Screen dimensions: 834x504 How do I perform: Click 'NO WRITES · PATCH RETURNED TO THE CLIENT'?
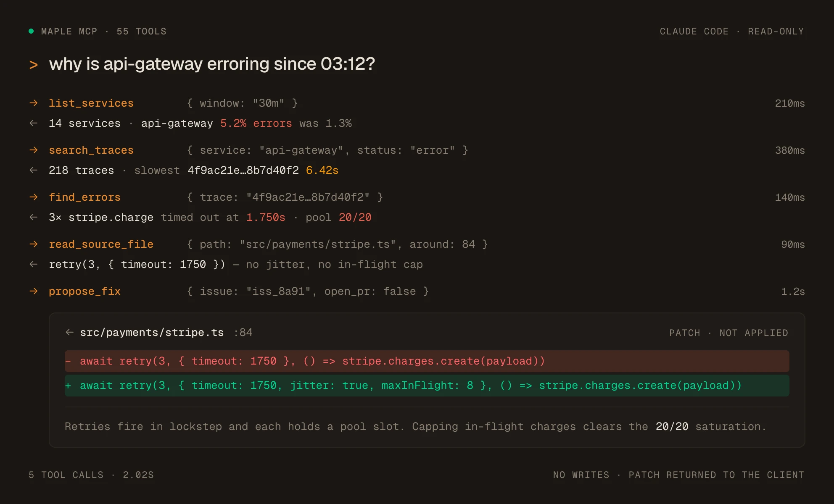tap(678, 475)
